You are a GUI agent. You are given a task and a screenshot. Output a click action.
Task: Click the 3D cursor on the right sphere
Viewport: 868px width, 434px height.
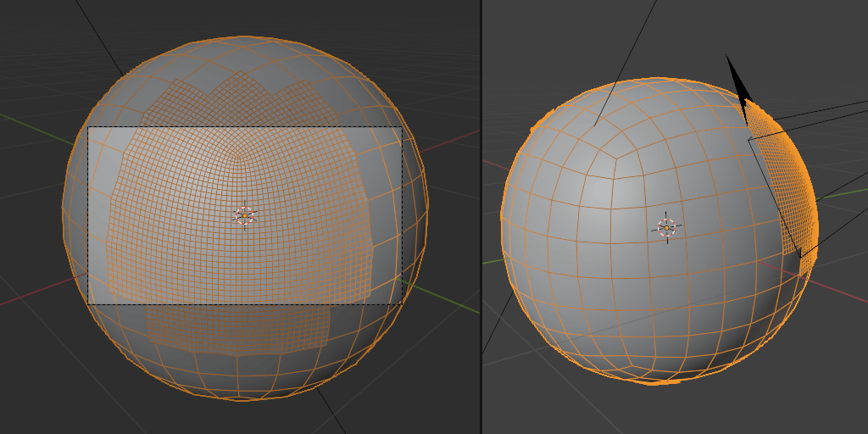[x=667, y=227]
